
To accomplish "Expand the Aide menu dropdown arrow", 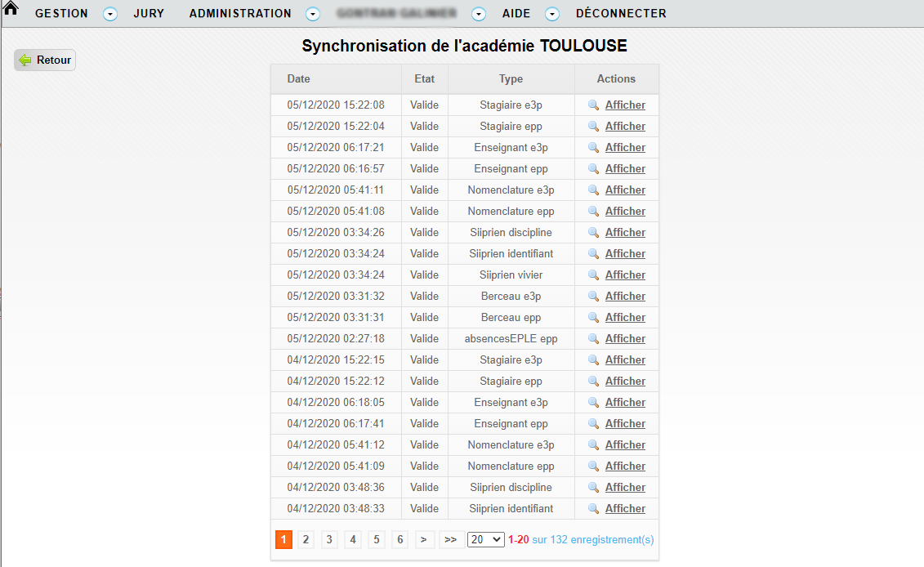I will coord(552,14).
